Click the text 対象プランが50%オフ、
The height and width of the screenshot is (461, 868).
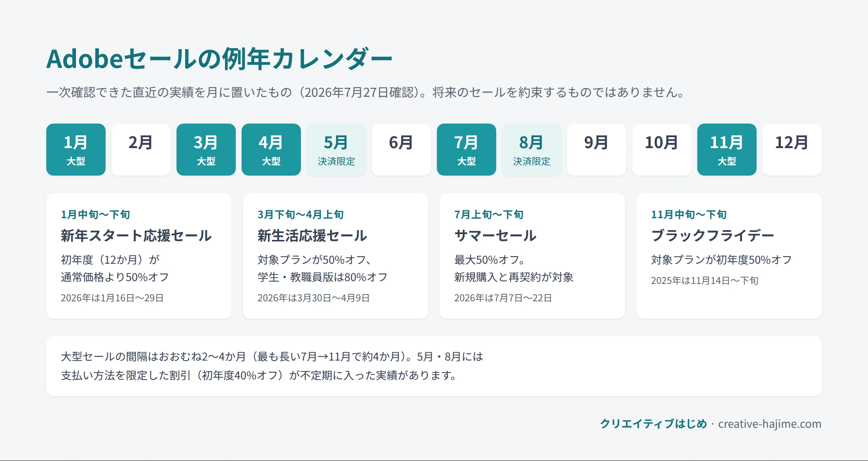point(314,260)
